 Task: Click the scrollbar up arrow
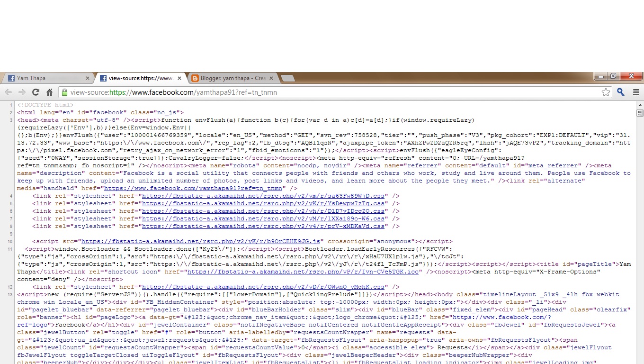[640, 105]
